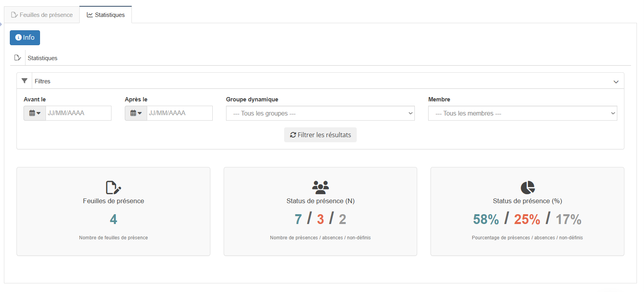The image size is (644, 292).
Task: Focus the Après le date field
Action: click(x=179, y=113)
